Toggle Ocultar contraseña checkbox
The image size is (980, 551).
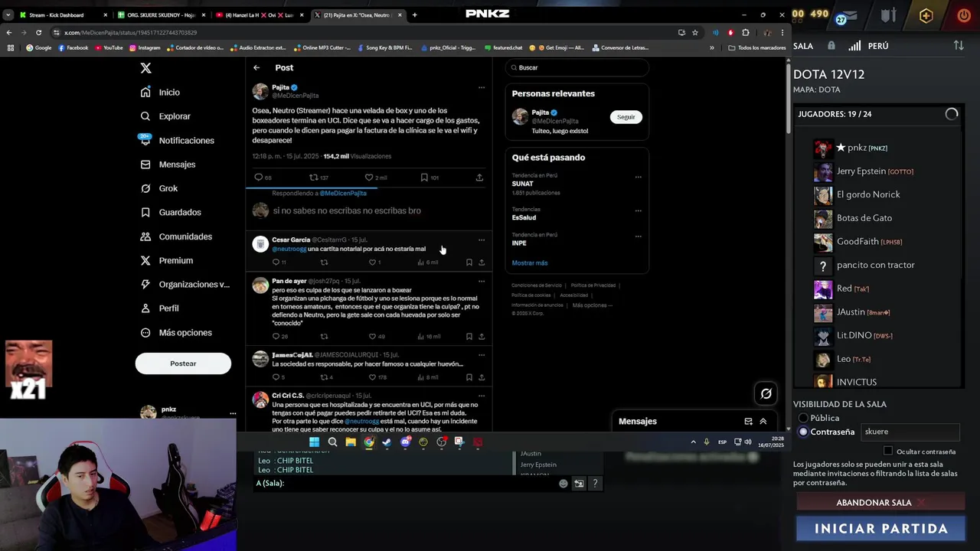tap(888, 452)
